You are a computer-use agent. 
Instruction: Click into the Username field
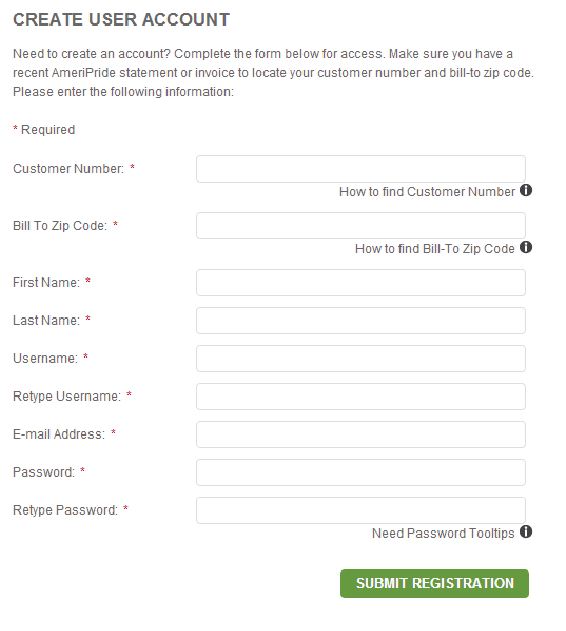(x=361, y=358)
